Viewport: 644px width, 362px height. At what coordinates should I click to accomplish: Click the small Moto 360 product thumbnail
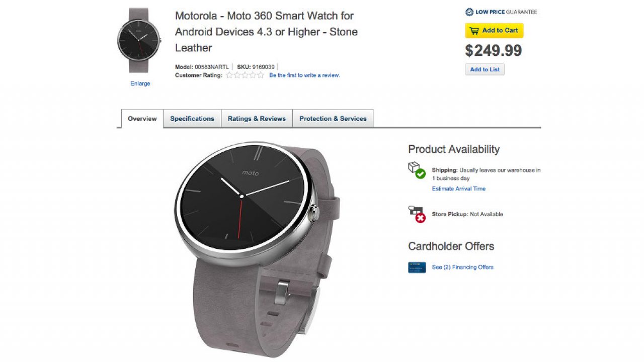[x=139, y=40]
